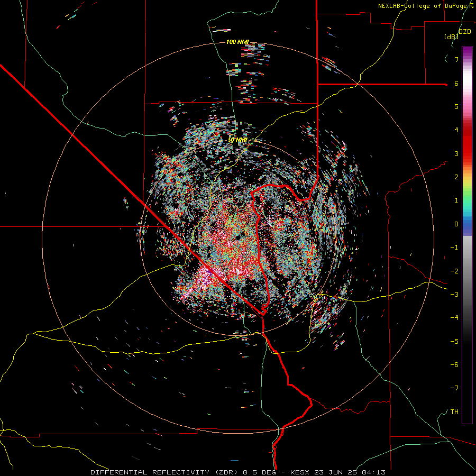Click the -6 value on the color scale
The image size is (476, 476).
[454, 365]
